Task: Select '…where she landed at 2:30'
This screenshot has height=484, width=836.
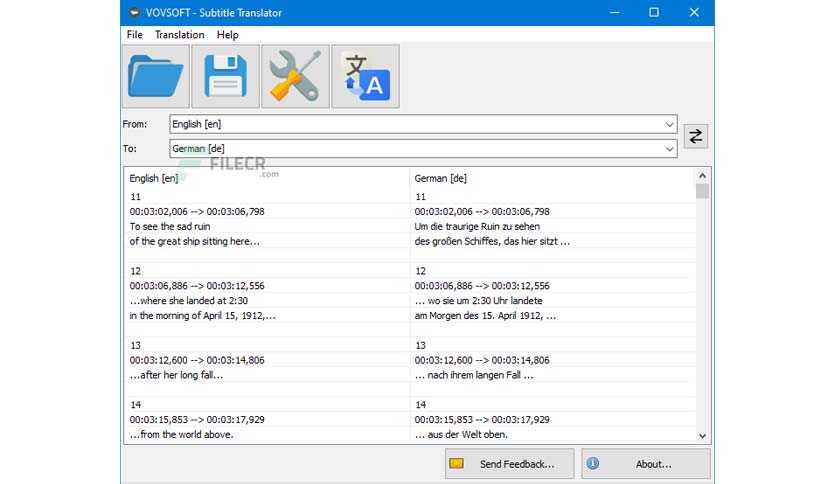Action: click(x=189, y=301)
